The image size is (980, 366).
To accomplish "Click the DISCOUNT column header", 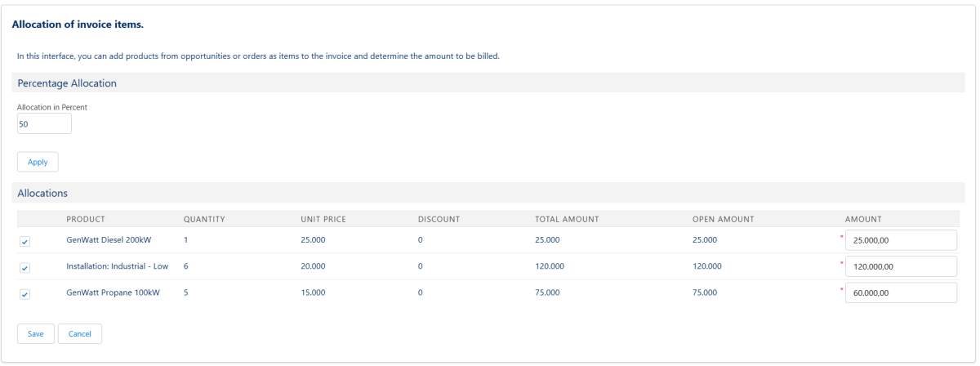I will [x=439, y=219].
